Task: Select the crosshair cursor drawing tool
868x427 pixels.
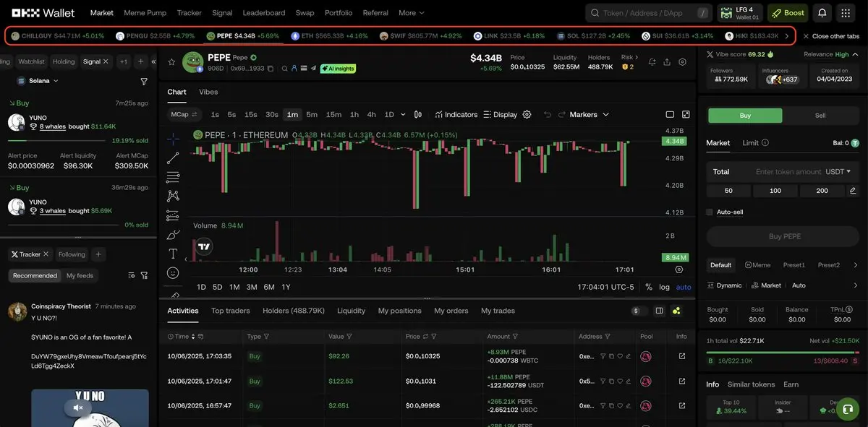Action: [173, 139]
